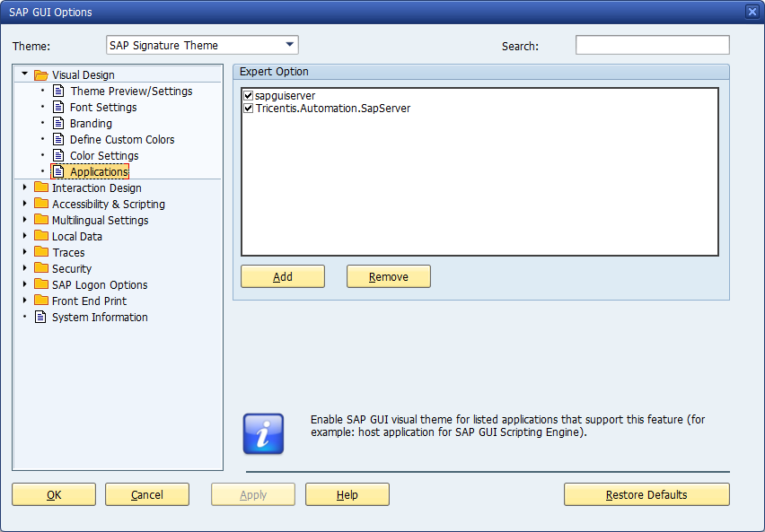
Task: Click the Accessibility & Scripting folder icon
Action: pyautogui.click(x=41, y=204)
